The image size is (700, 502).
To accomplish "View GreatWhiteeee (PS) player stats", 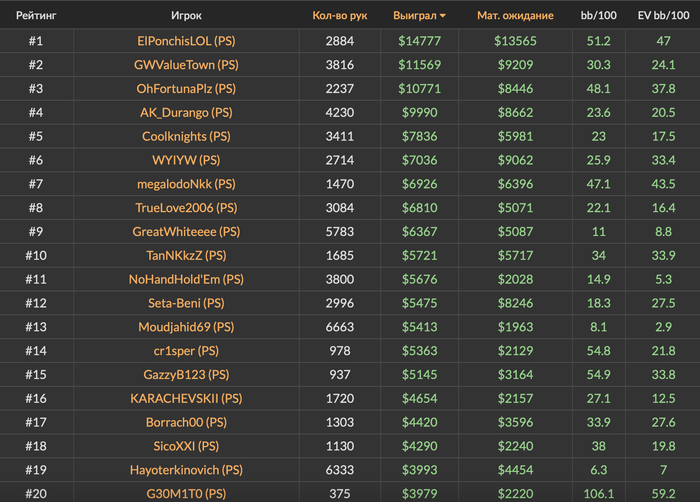I will pos(187,232).
